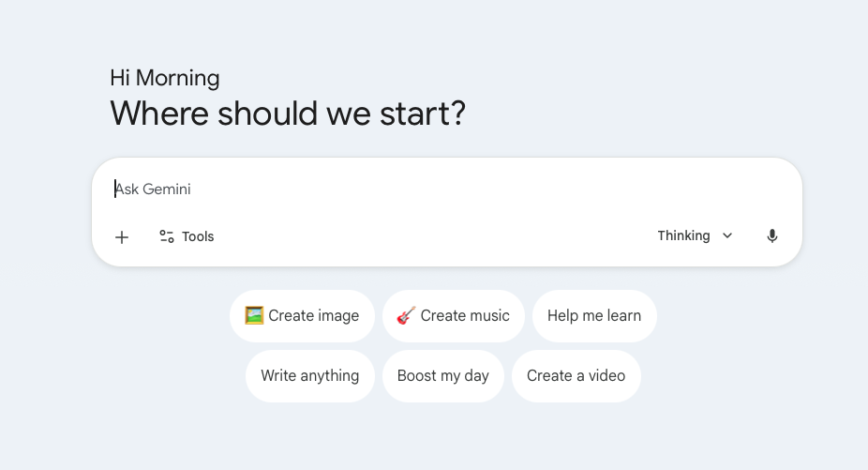868x470 pixels.
Task: Click the framed picture emoji icon
Action: tap(254, 315)
